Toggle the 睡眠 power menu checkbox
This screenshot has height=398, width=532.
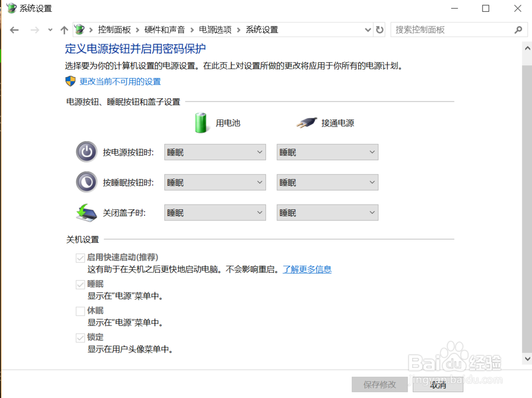pyautogui.click(x=80, y=284)
